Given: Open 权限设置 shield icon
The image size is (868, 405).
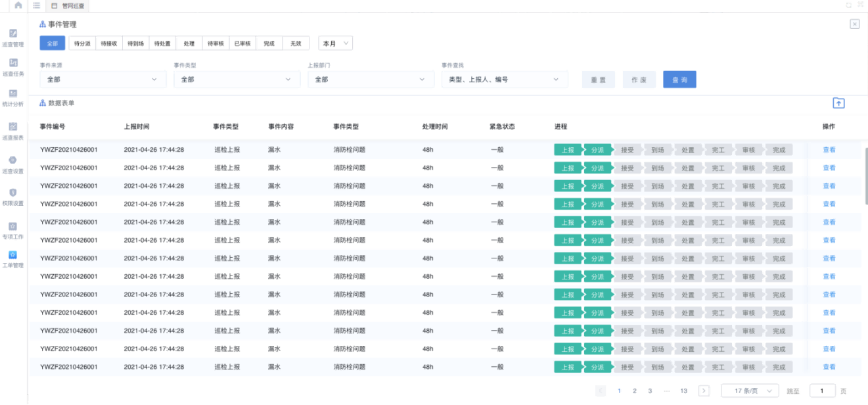Looking at the screenshot, I should (13, 197).
